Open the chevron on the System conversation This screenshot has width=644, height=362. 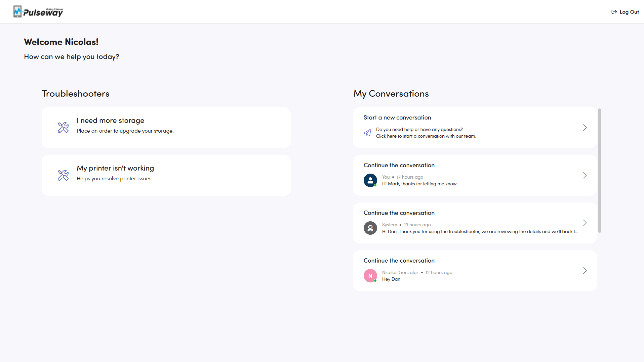tap(585, 223)
